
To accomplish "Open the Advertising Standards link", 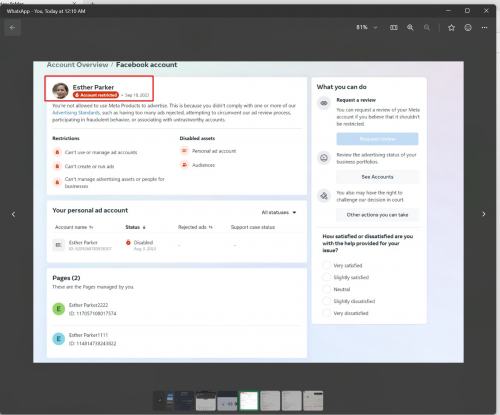I will [x=76, y=113].
